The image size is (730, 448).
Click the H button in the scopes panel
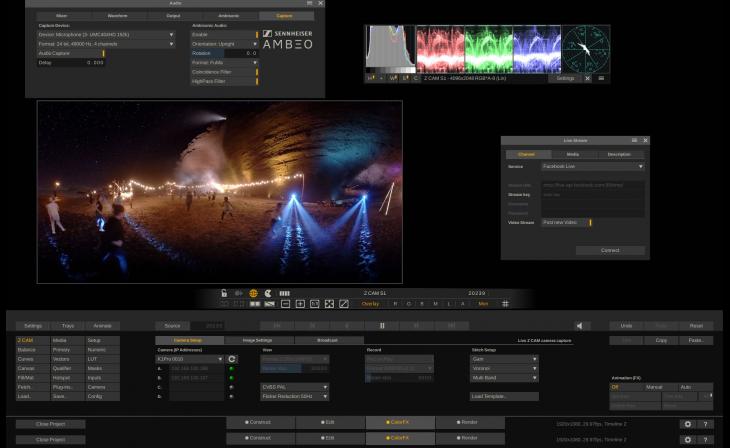pyautogui.click(x=371, y=78)
